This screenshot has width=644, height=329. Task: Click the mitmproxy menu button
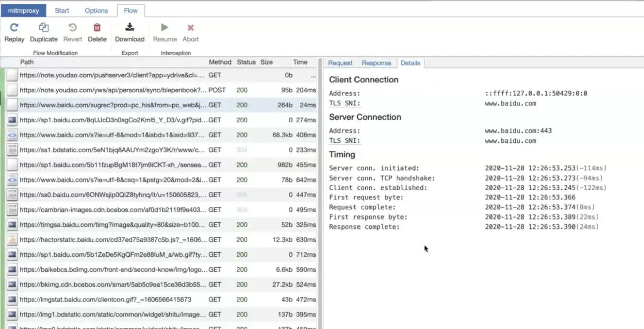coord(24,11)
